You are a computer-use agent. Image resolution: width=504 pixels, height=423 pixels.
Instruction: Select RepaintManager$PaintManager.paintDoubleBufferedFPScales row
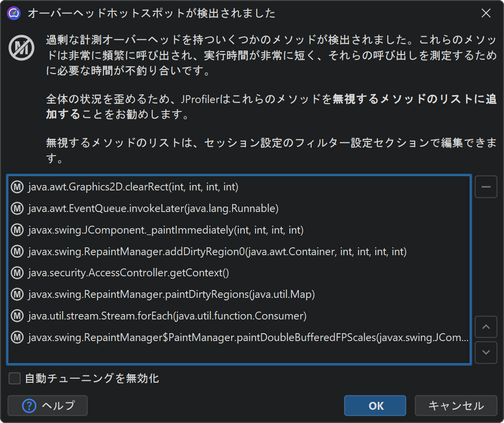239,337
